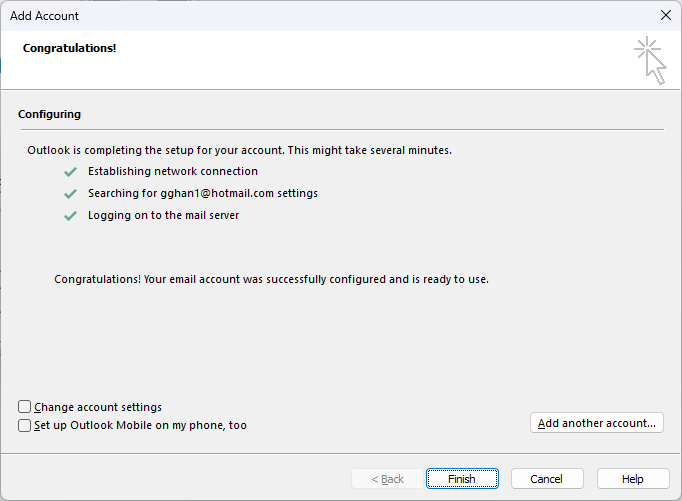Click the bold Congratulations! heading
The height and width of the screenshot is (501, 682).
click(70, 48)
